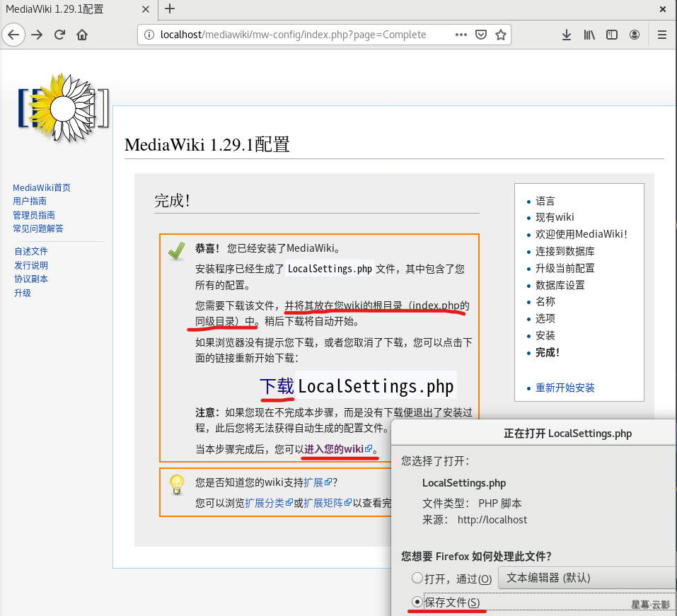The height and width of the screenshot is (616, 677).
Task: Open the Firefox hamburger menu
Action: click(662, 35)
